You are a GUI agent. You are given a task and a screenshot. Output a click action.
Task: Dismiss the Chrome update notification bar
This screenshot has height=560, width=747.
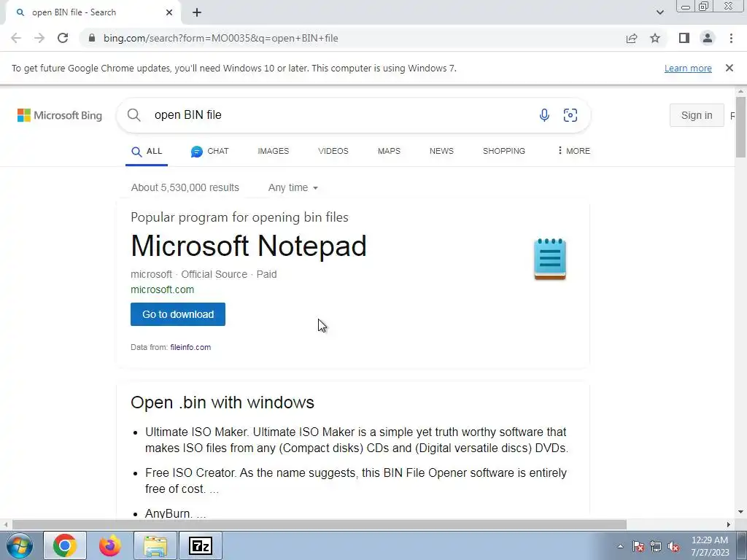729,68
